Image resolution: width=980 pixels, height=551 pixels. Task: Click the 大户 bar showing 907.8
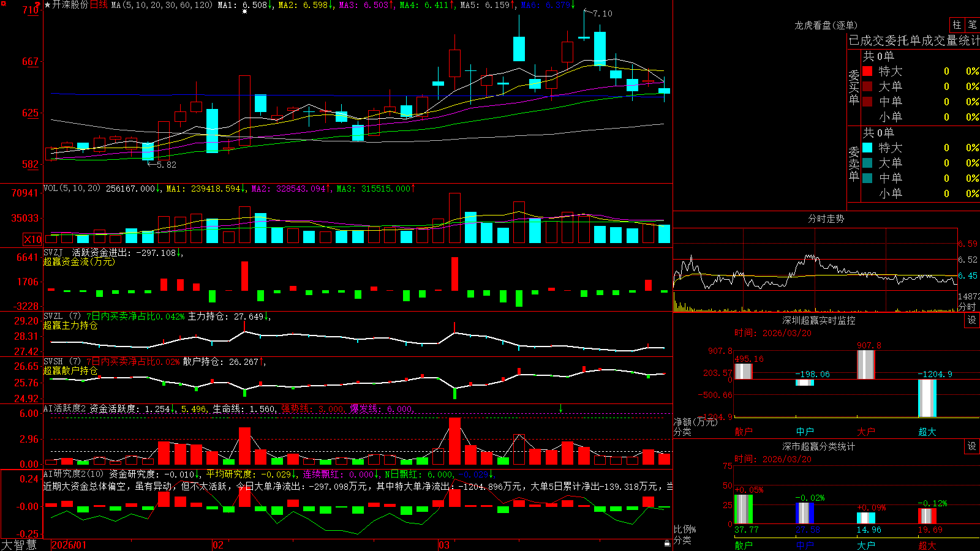coord(866,364)
